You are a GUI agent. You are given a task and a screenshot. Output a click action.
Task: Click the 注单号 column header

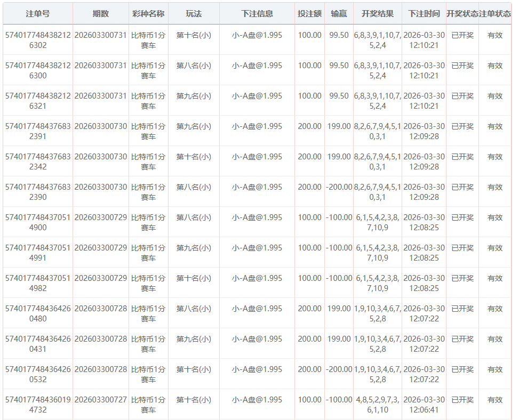[38, 14]
